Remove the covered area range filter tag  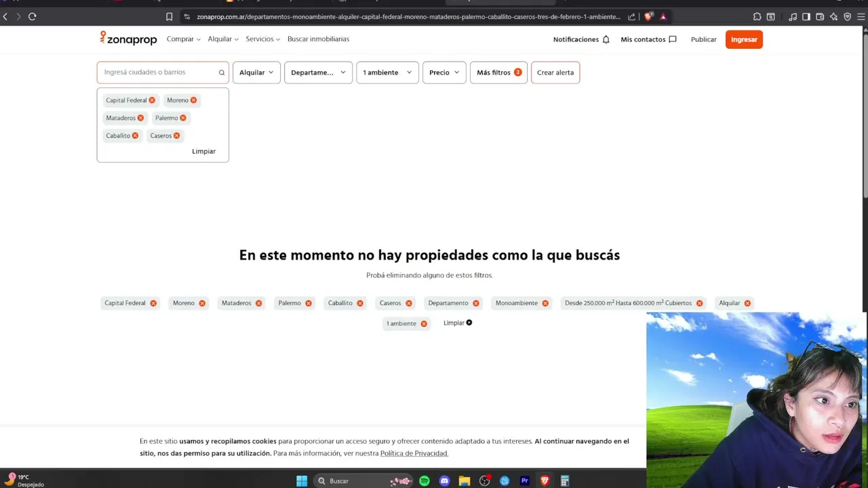(x=699, y=303)
